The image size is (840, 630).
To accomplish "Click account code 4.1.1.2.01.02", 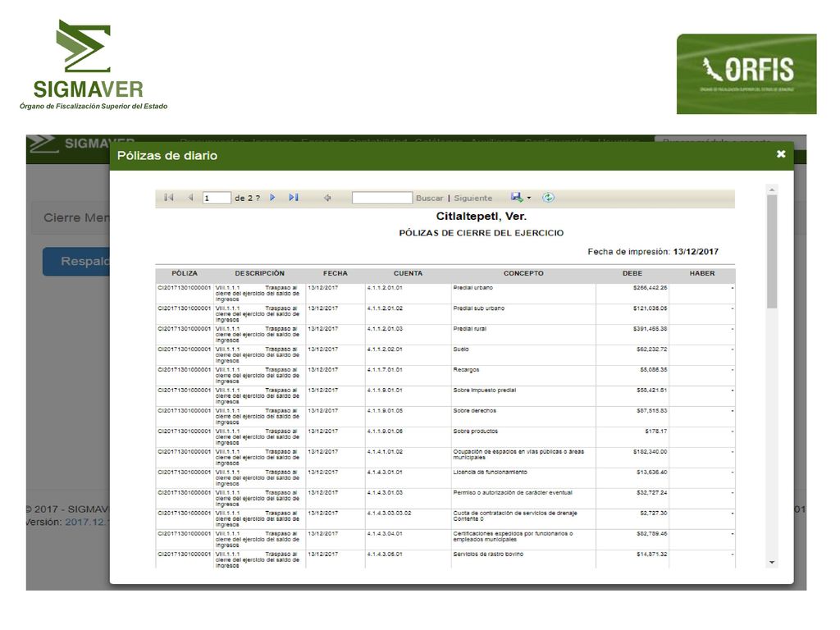I will [x=385, y=308].
